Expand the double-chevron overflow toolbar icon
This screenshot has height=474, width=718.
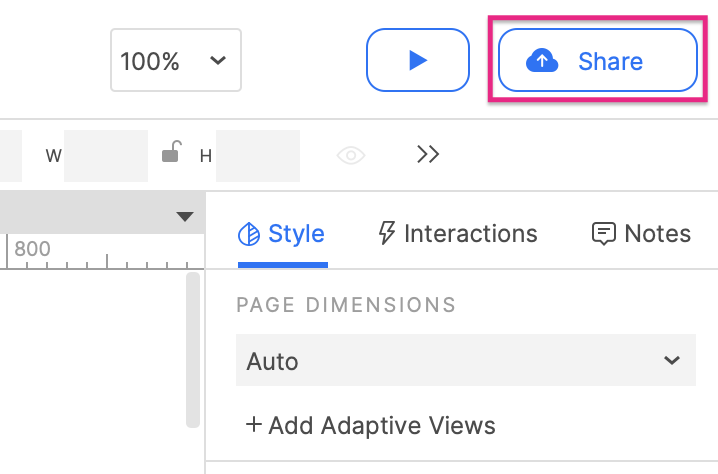[428, 154]
